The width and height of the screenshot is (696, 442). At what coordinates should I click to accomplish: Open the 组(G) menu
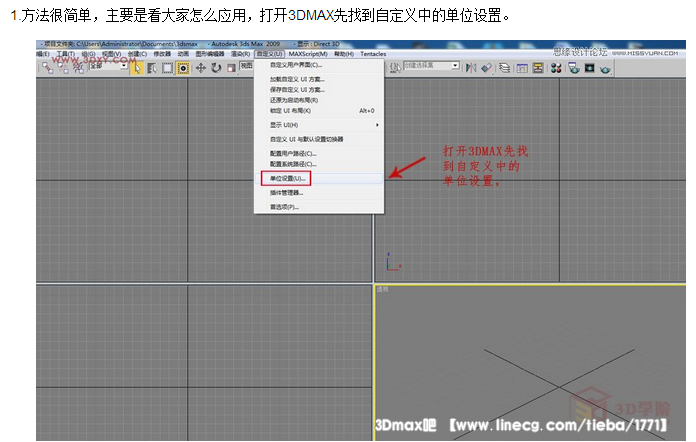coord(88,54)
